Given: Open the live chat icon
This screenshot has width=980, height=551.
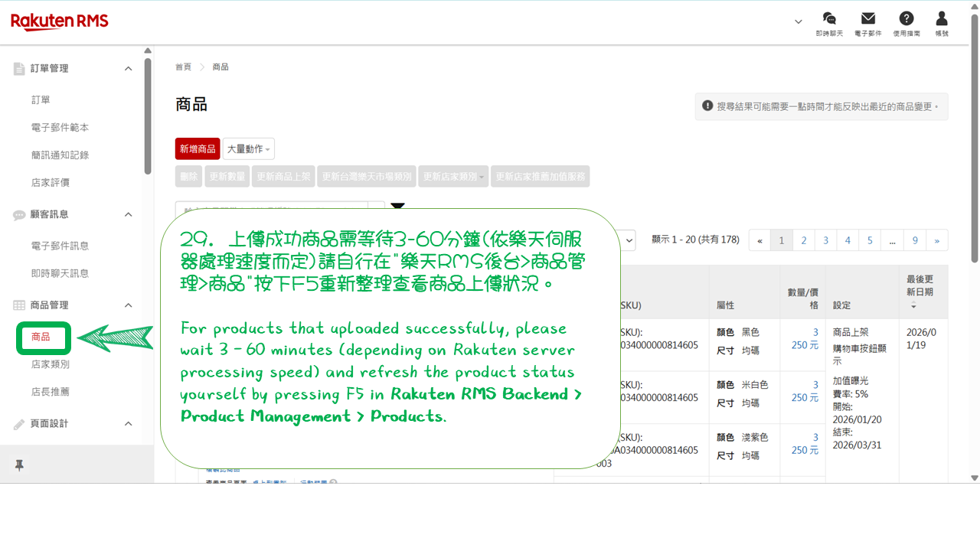Looking at the screenshot, I should pos(828,19).
